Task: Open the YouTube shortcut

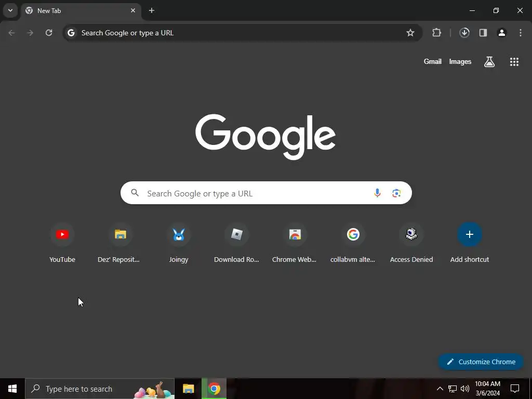Action: (62, 243)
